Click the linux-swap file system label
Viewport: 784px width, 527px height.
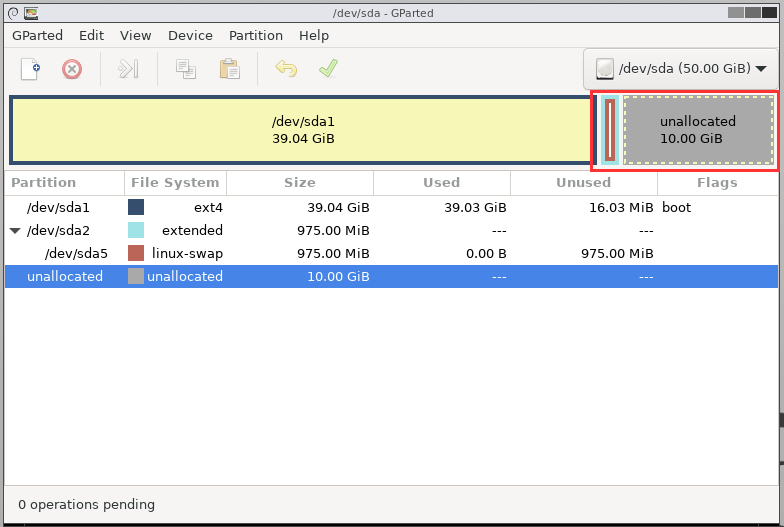point(188,254)
